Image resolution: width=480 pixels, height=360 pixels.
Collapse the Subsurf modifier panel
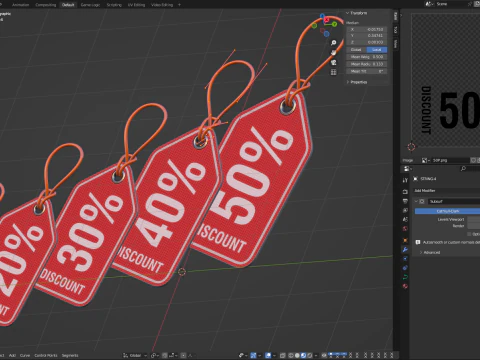click(x=416, y=201)
